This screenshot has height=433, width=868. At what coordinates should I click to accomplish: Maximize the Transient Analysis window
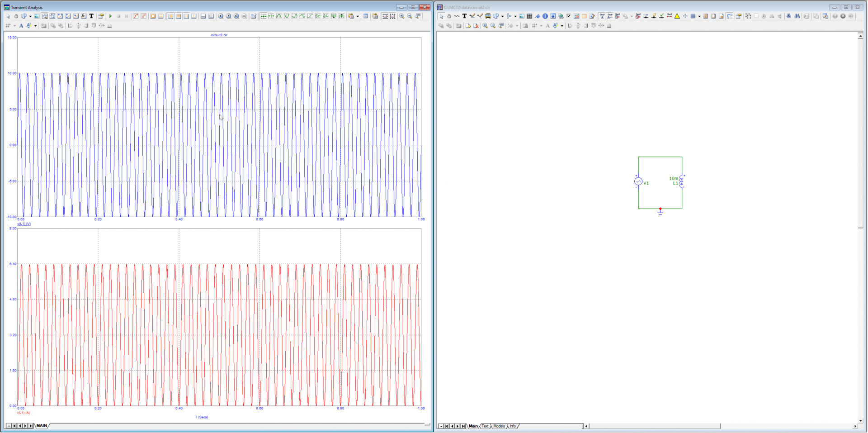click(x=413, y=7)
